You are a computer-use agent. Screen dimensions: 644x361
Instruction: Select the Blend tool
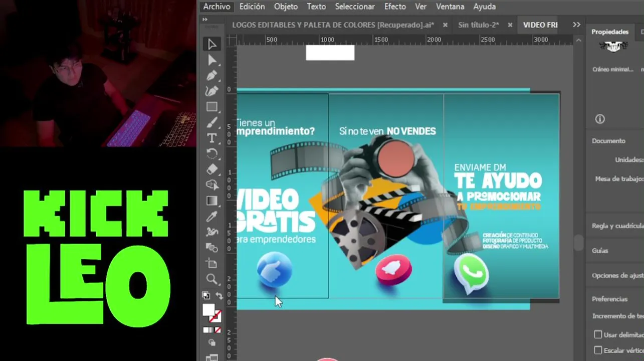click(x=212, y=247)
